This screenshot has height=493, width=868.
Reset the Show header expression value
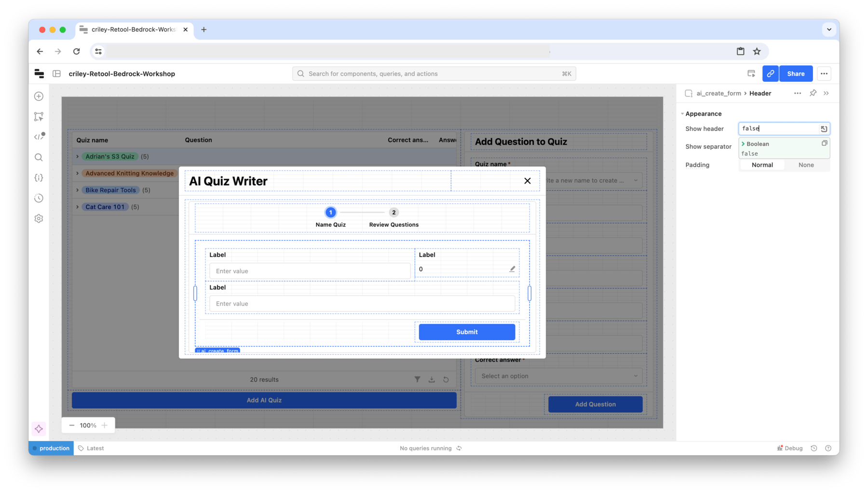pyautogui.click(x=824, y=129)
